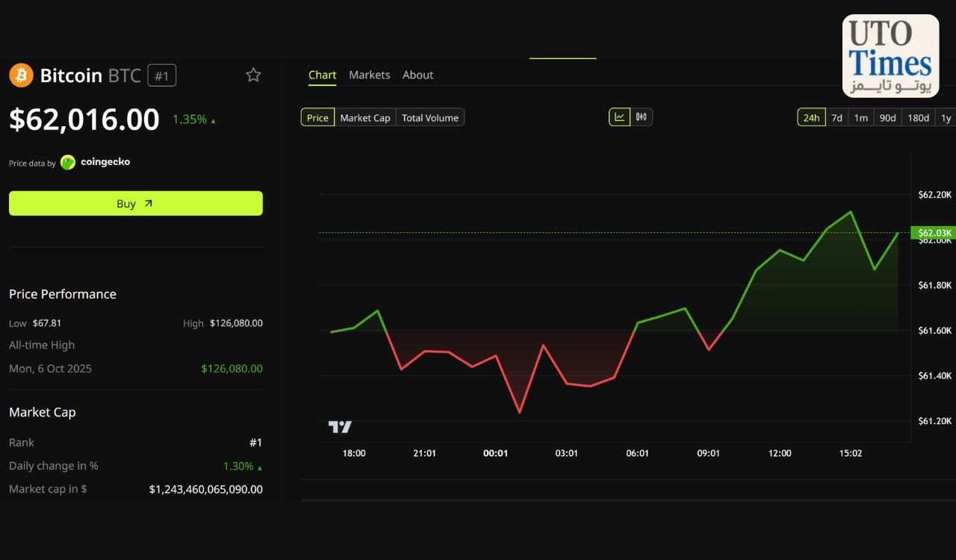Viewport: 956px width, 560px height.
Task: Choose the 7d time range
Action: click(x=836, y=117)
